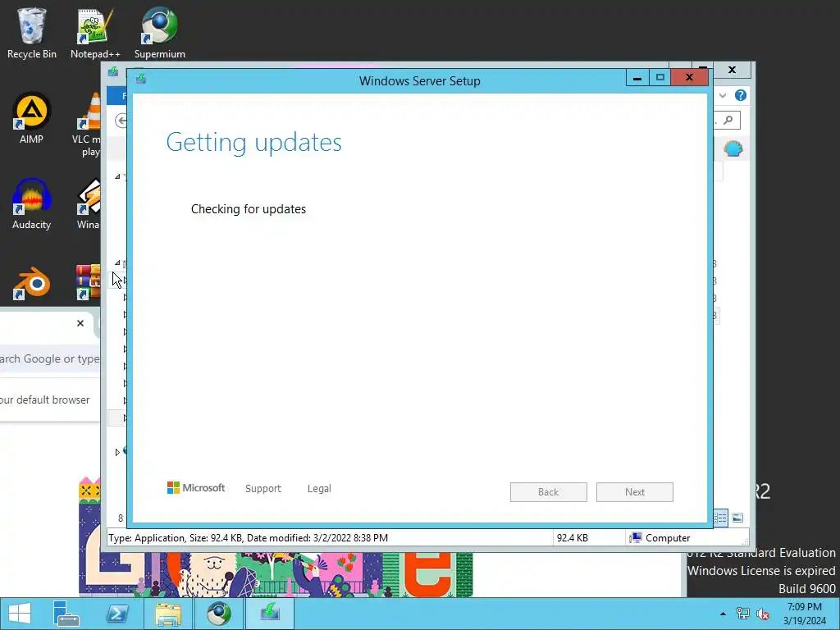Close the File Explorer window behind
This screenshot has height=630, width=840.
[x=733, y=70]
